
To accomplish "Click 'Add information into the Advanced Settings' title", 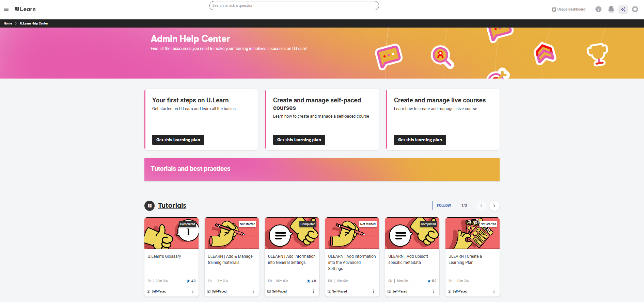I will click(x=352, y=263).
